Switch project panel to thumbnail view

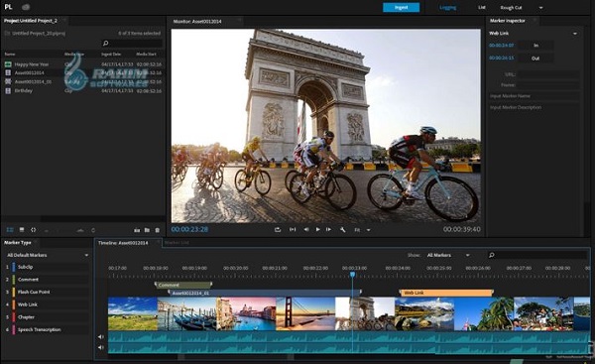tap(22, 230)
